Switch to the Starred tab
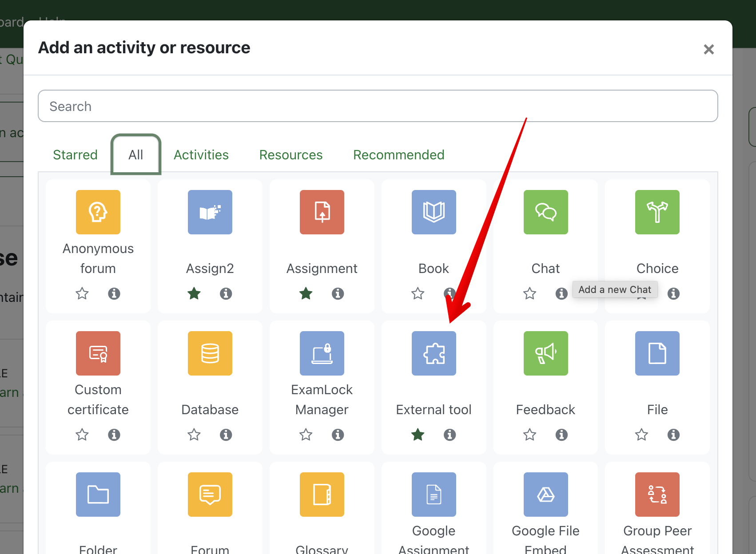756x554 pixels. [75, 155]
